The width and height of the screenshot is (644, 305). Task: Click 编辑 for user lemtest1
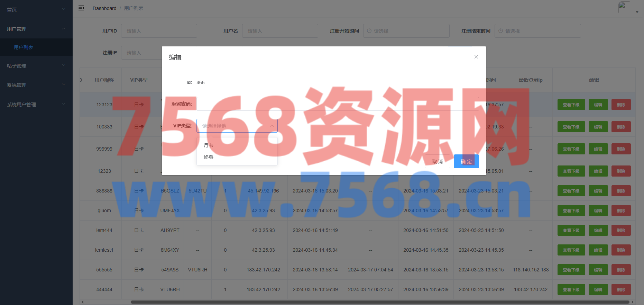click(598, 250)
